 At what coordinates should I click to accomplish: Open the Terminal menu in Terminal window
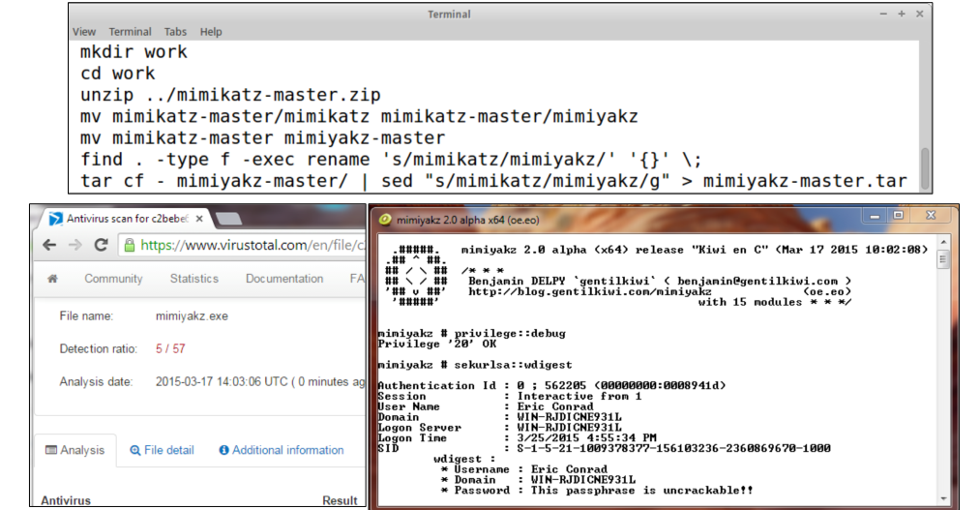[x=130, y=32]
